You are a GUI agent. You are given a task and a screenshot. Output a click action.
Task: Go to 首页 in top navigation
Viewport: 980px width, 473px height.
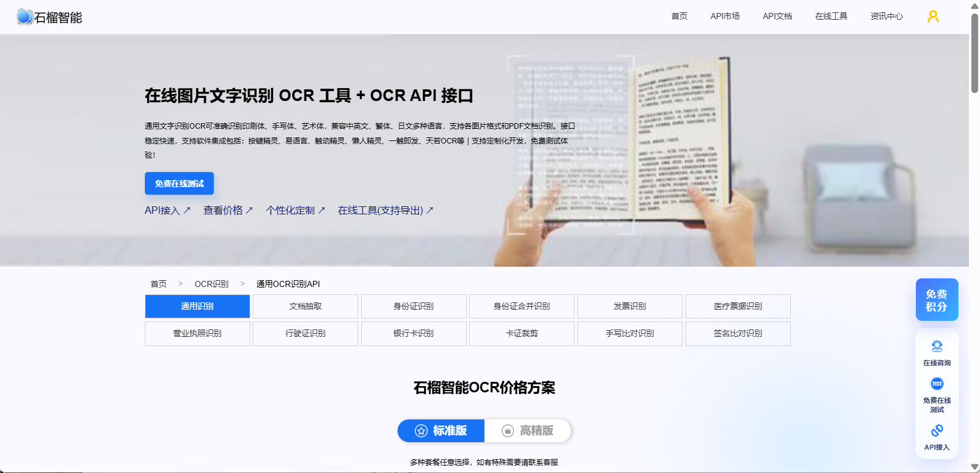(x=679, y=17)
